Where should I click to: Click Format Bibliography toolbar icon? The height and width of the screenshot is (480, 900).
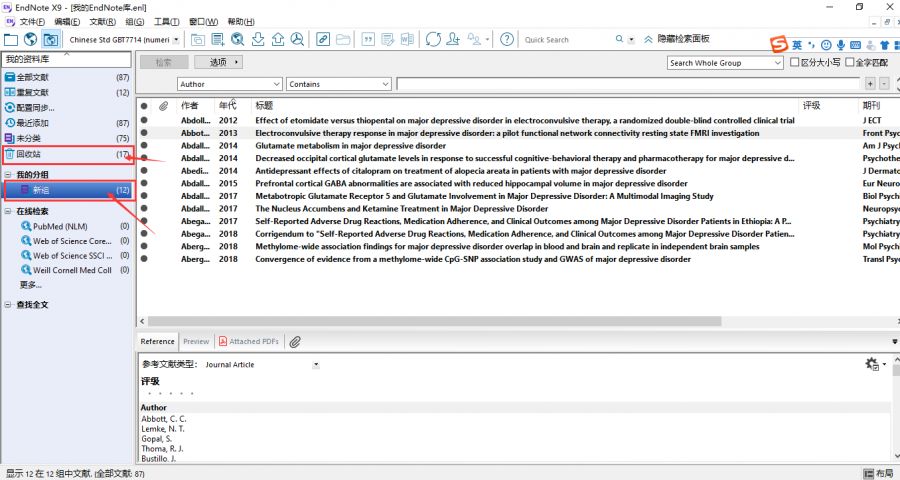point(388,40)
